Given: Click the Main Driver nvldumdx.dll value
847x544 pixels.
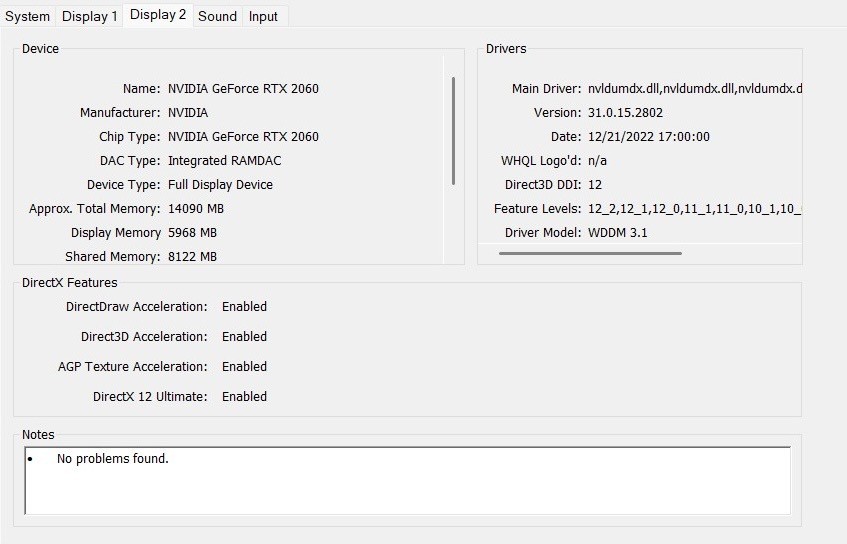Looking at the screenshot, I should (x=695, y=89).
